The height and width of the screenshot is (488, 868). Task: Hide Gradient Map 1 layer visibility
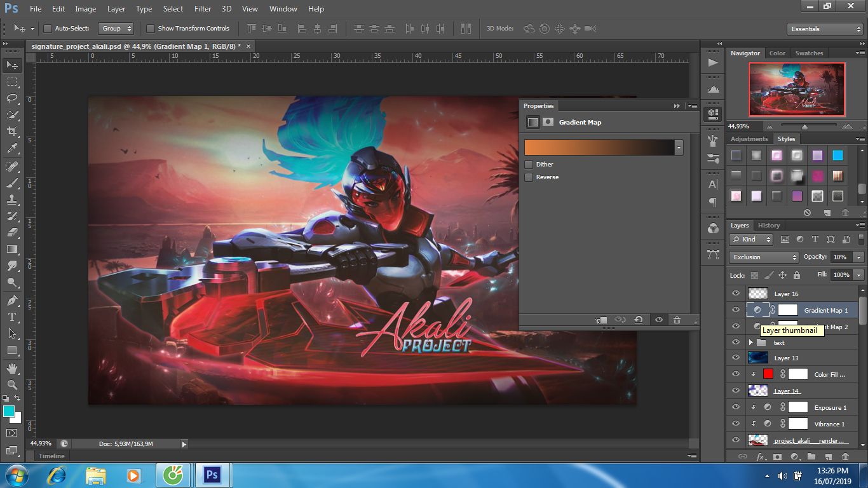[736, 310]
